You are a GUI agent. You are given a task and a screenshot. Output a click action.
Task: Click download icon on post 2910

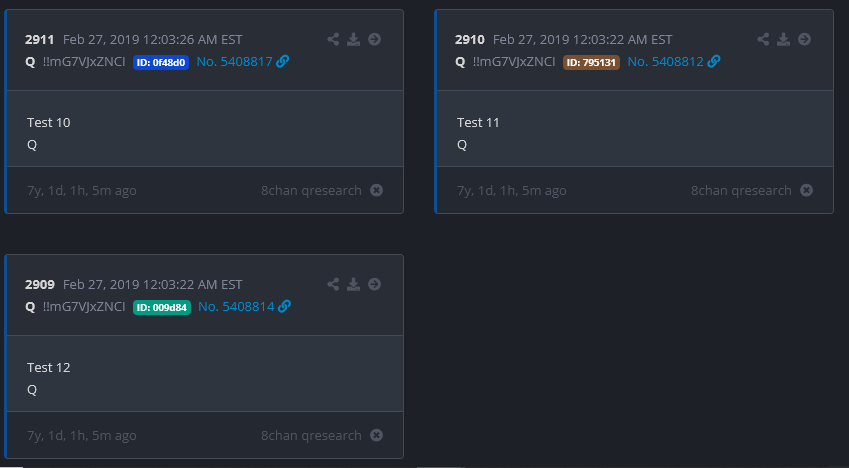[784, 39]
